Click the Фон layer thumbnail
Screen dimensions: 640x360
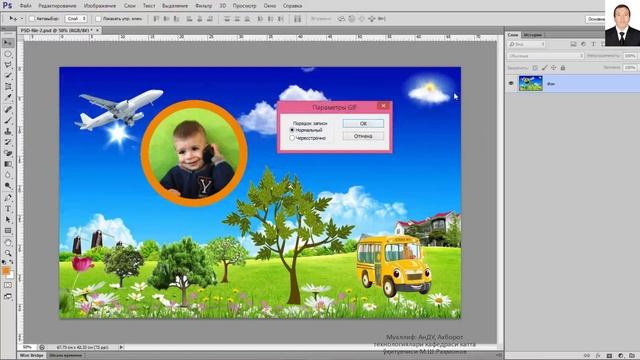pos(531,83)
